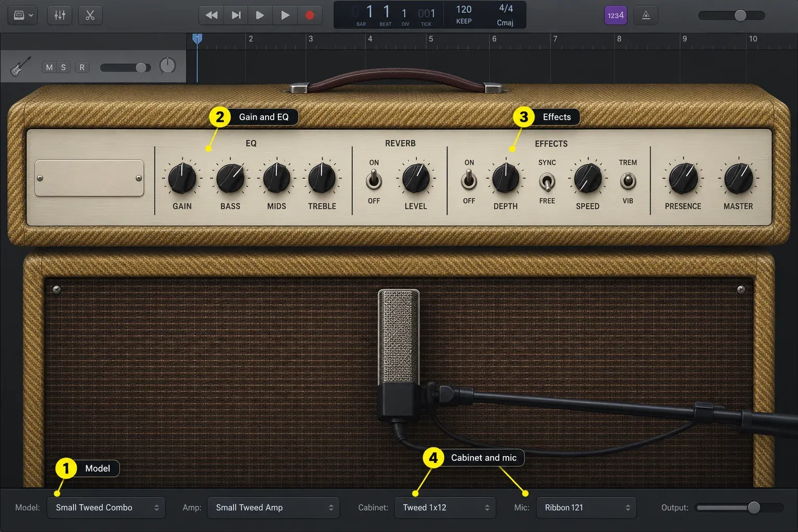798x532 pixels.
Task: Click the MASTER knob on the amp
Action: pos(738,178)
